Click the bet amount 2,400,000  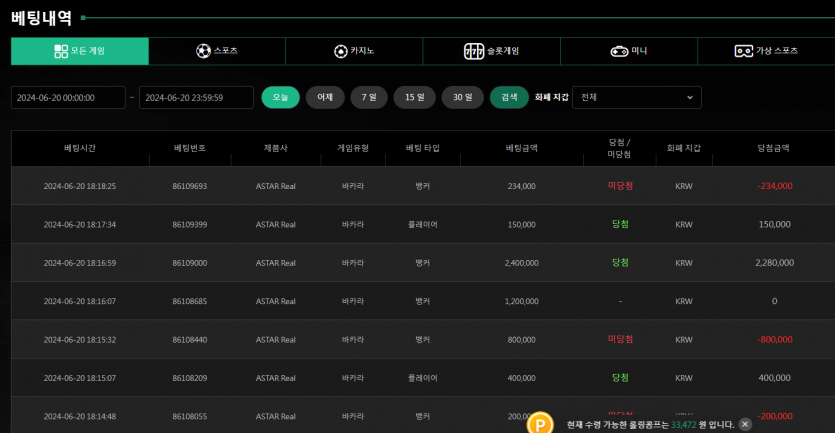coord(521,263)
